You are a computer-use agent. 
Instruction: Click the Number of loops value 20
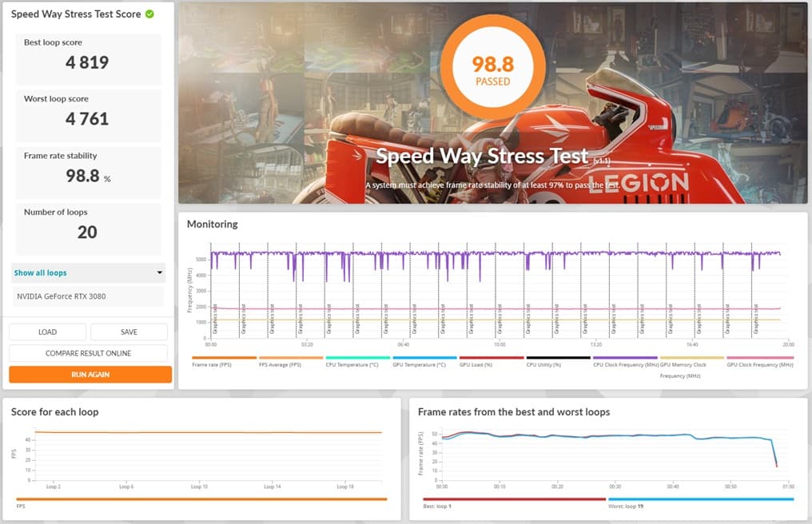[x=88, y=232]
